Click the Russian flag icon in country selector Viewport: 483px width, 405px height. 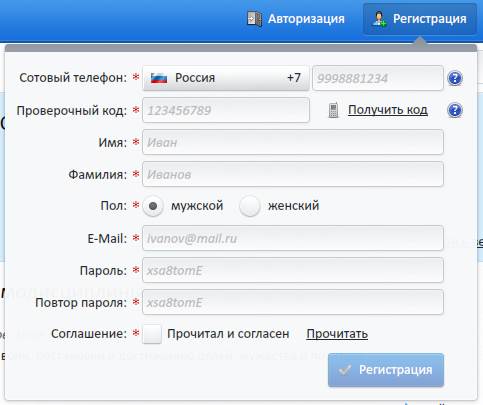[x=159, y=78]
